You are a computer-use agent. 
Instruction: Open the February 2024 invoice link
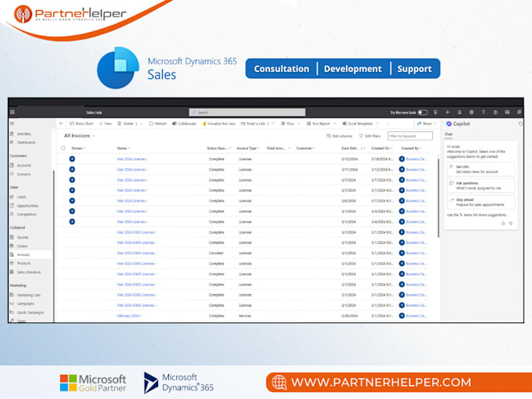(128, 316)
